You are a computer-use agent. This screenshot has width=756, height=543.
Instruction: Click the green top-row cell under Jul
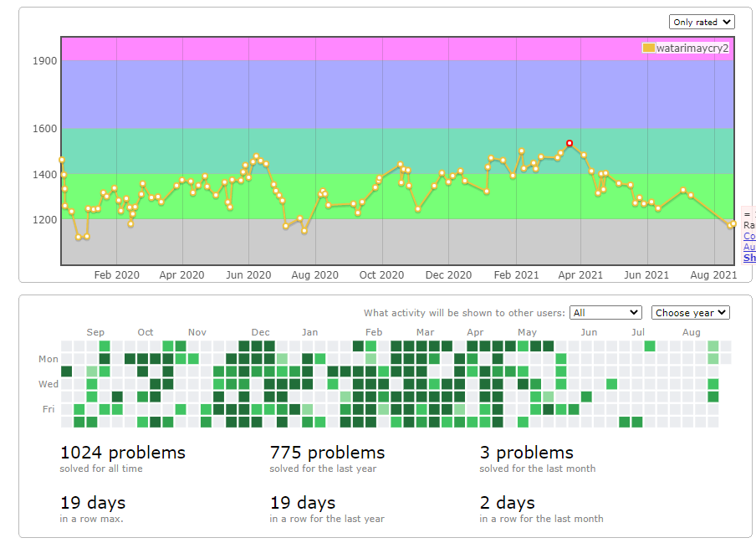(x=650, y=346)
